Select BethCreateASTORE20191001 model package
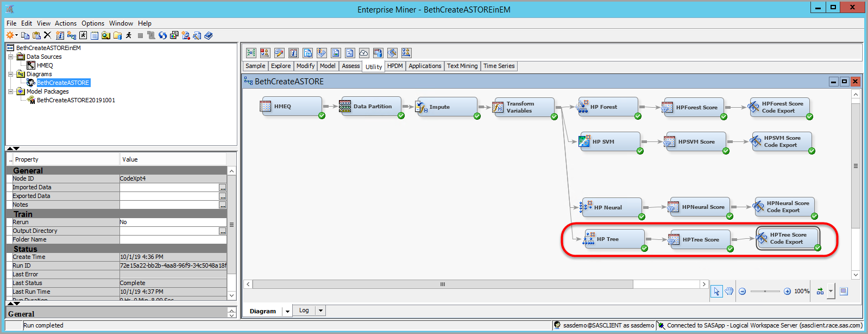 (x=76, y=100)
